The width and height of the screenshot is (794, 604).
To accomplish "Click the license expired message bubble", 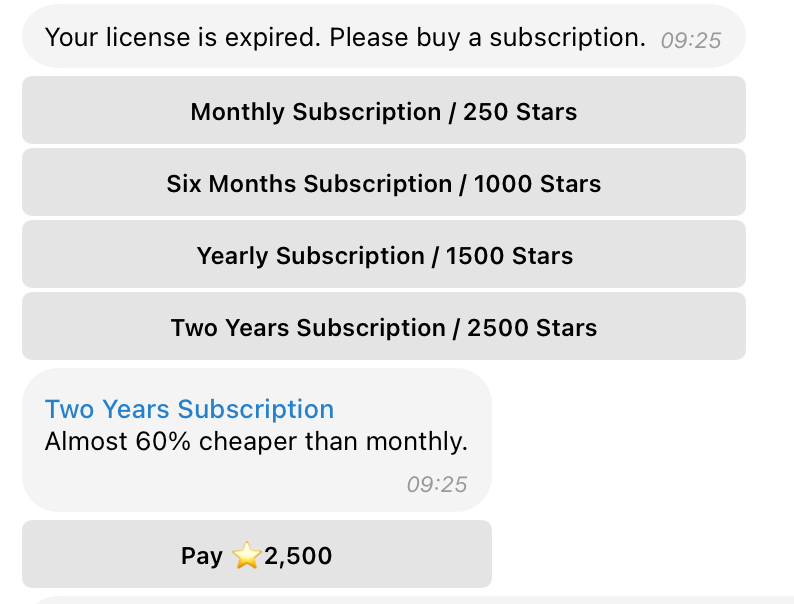I will point(384,38).
